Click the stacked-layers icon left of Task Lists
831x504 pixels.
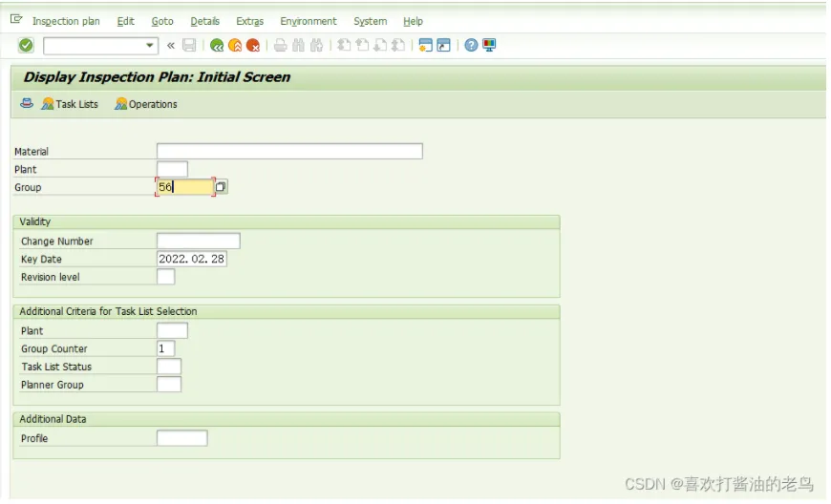[27, 103]
